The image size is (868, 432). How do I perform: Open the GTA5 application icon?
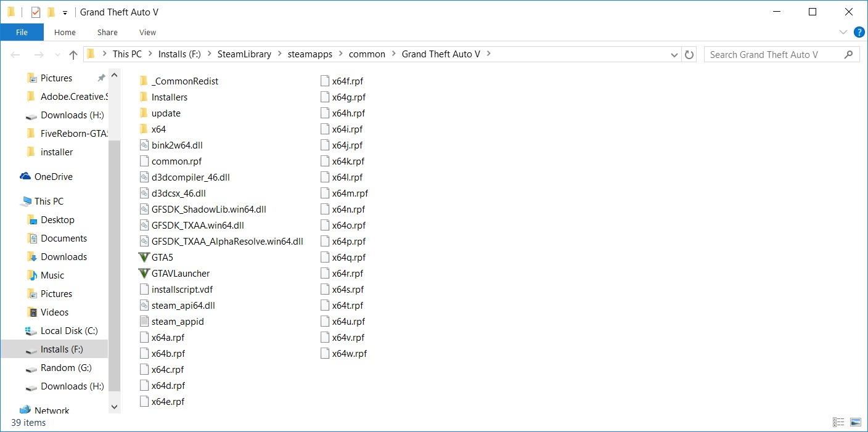(x=144, y=258)
